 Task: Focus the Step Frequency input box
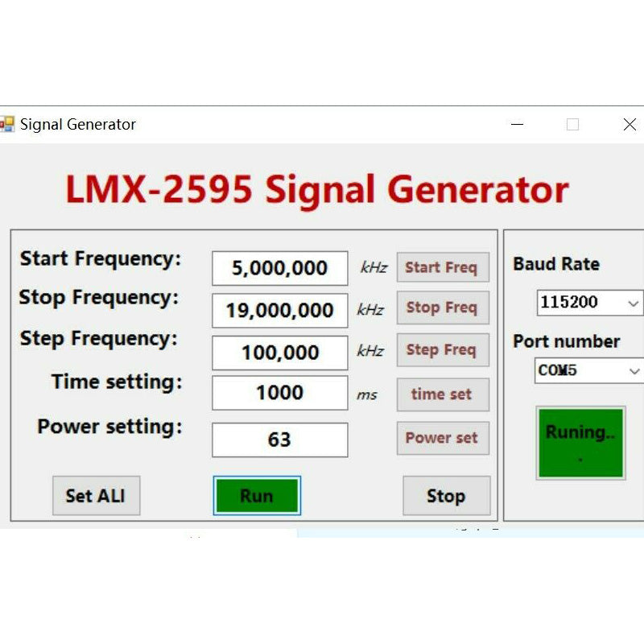279,353
